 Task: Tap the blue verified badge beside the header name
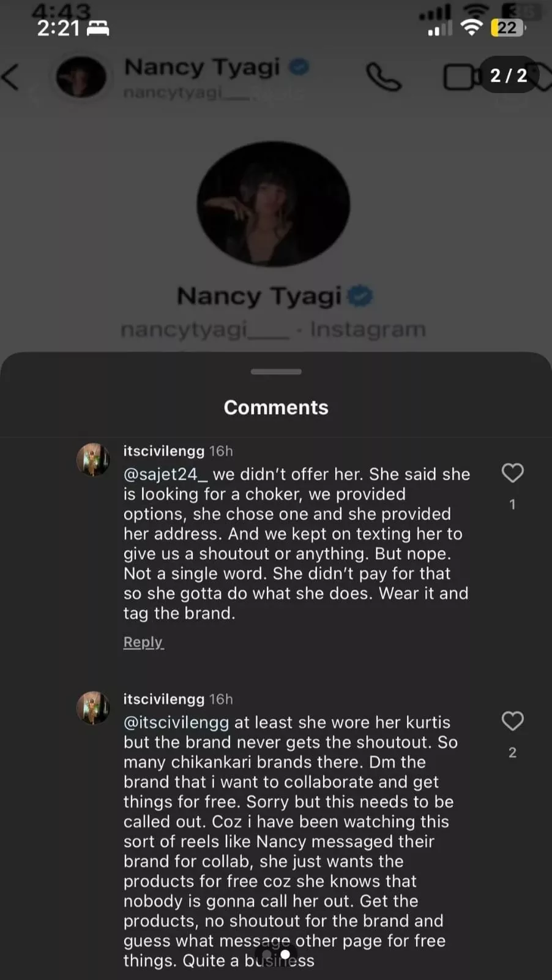[x=299, y=66]
